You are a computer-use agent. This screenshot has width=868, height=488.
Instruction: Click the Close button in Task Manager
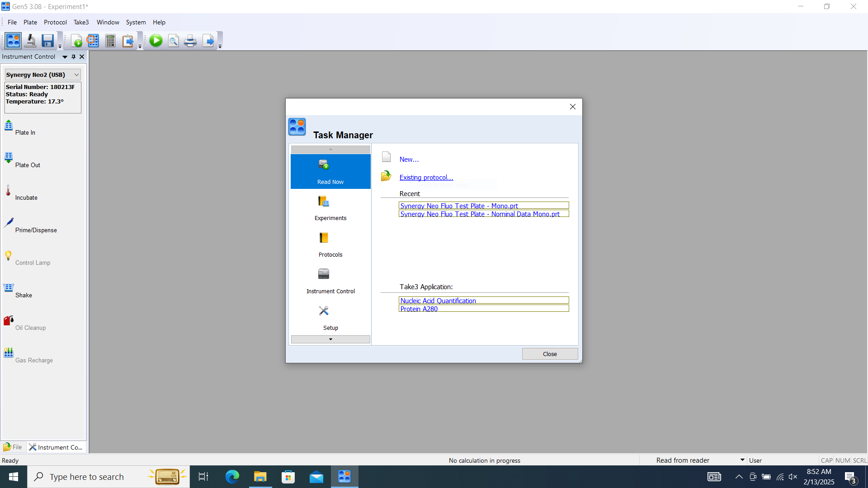(x=550, y=354)
